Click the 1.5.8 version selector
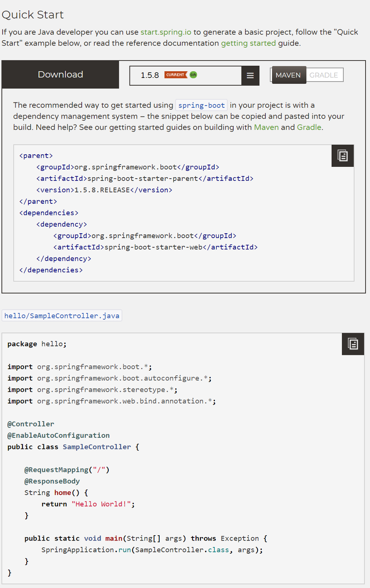 [x=185, y=75]
